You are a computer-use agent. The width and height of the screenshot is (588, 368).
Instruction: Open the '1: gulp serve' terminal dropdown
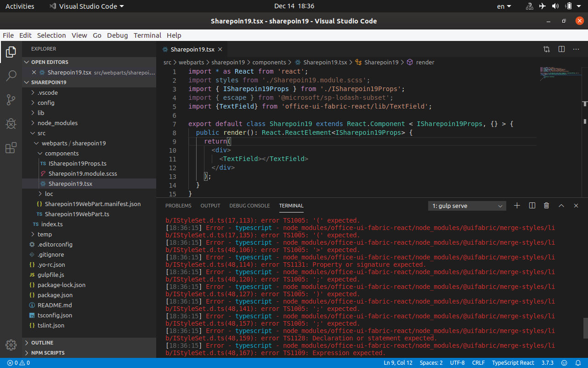[467, 206]
